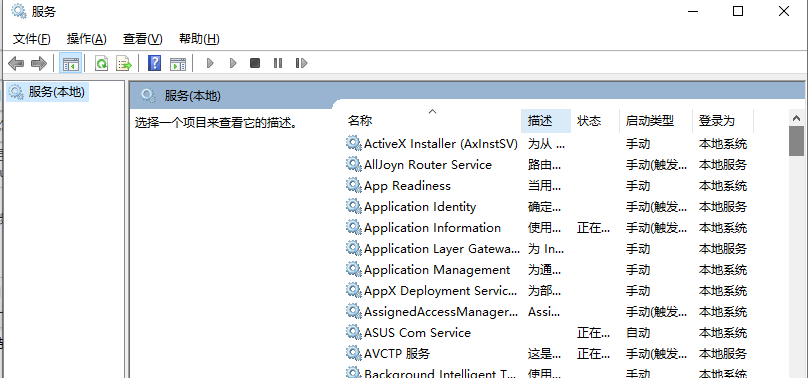Click 正在... status of AVCTP 服务 row
Viewport: 808px width, 378px height.
tap(594, 353)
